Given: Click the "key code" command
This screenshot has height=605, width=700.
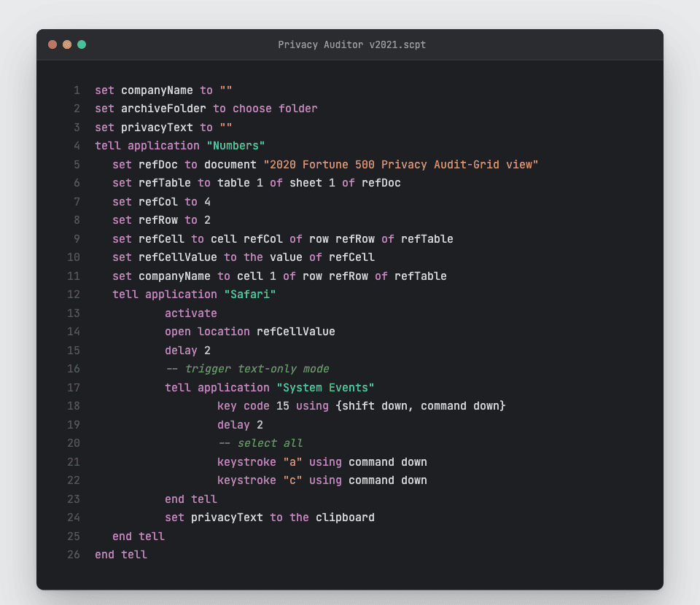Looking at the screenshot, I should (x=244, y=406).
